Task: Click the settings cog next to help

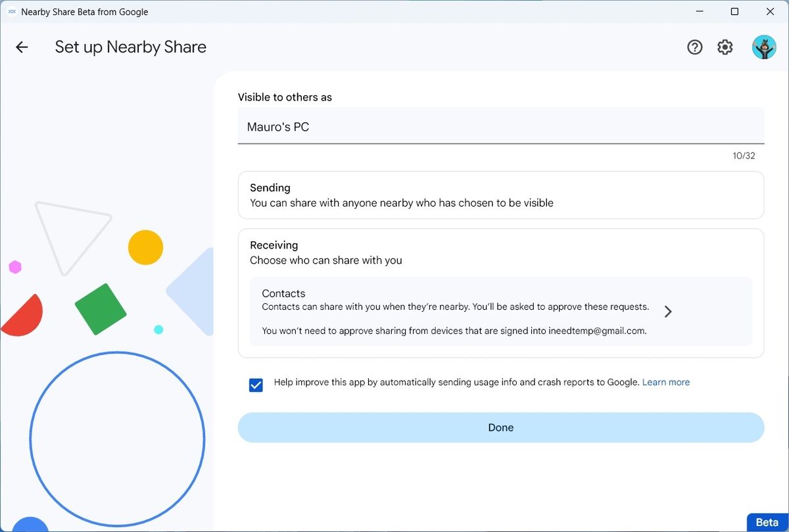Action: [724, 47]
